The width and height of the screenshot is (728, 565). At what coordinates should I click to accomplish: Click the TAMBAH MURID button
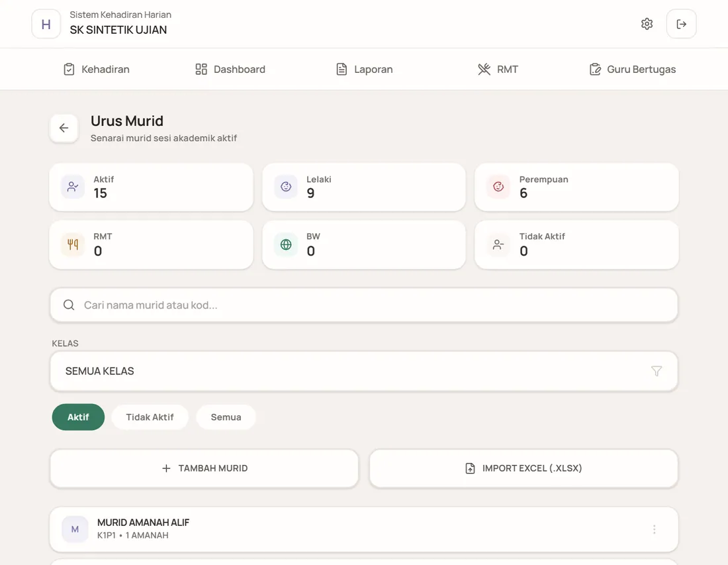coord(205,468)
